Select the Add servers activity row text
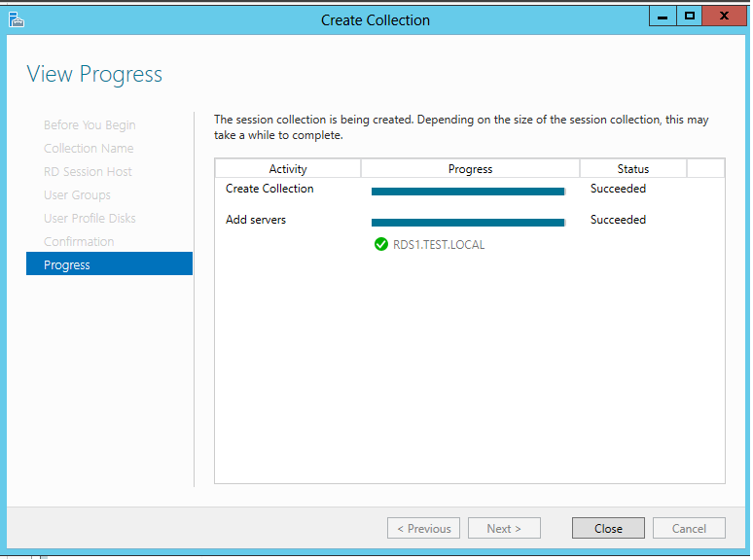Viewport: 753px width, 560px height. [256, 220]
